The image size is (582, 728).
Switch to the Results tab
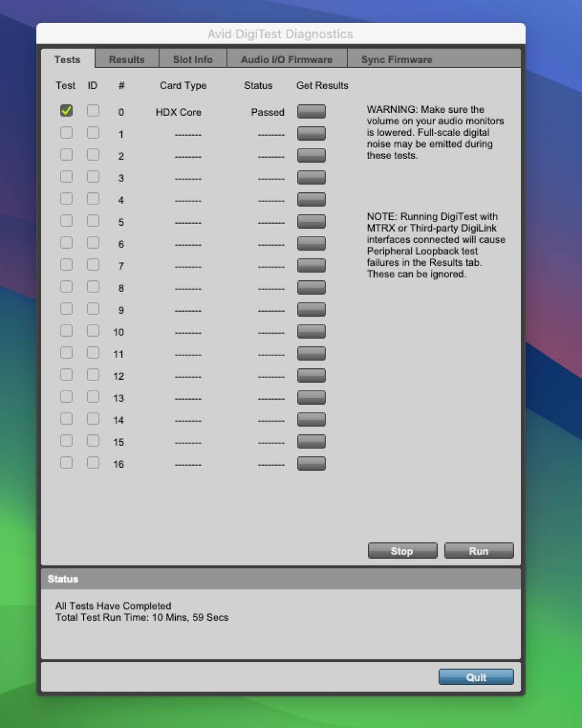pos(127,59)
